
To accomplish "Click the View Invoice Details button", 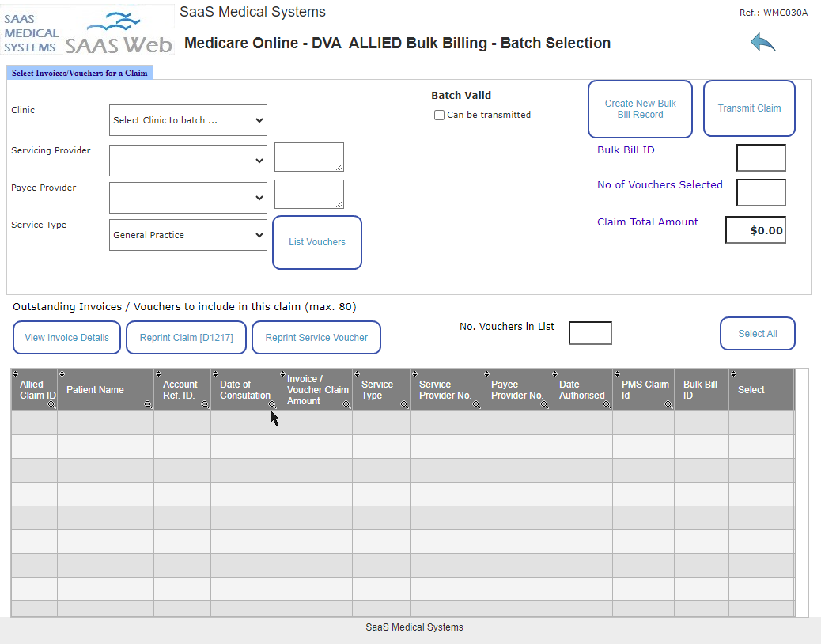I will [67, 338].
